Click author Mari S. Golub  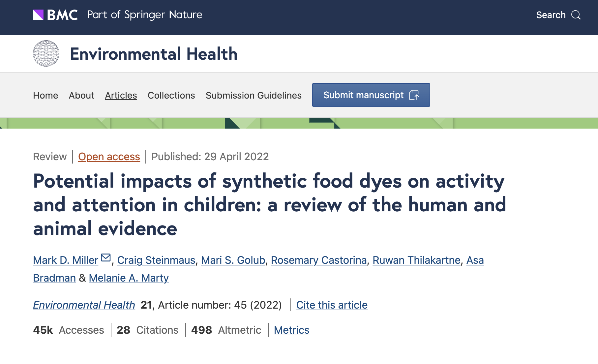pos(233,260)
